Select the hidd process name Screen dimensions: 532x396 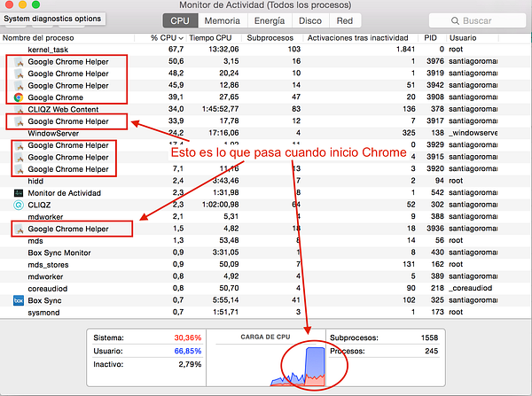[x=35, y=181]
